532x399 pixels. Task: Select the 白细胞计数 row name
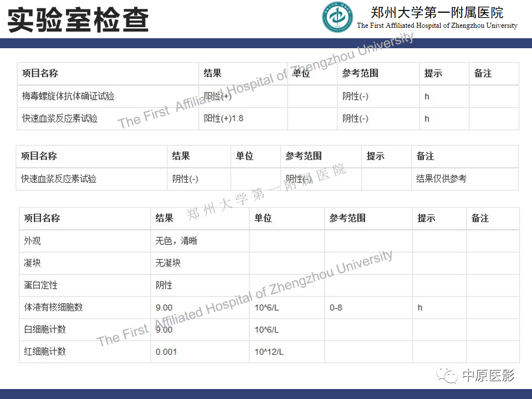45,329
